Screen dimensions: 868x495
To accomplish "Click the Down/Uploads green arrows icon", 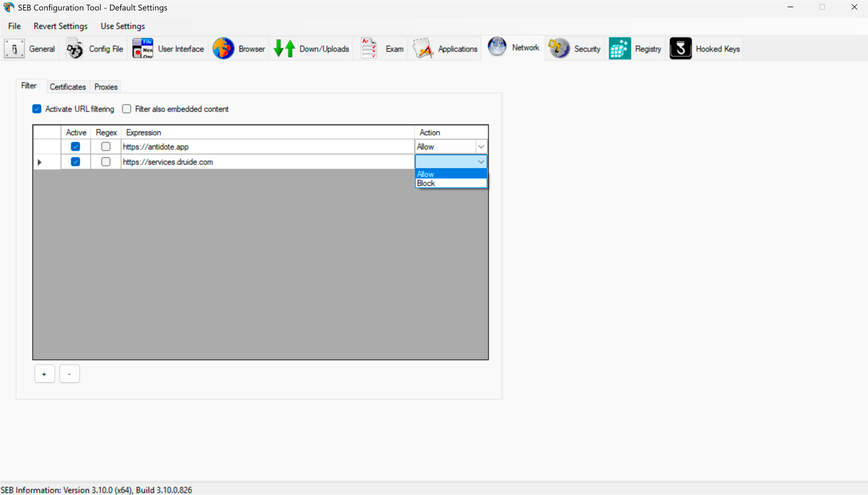I will tap(285, 49).
